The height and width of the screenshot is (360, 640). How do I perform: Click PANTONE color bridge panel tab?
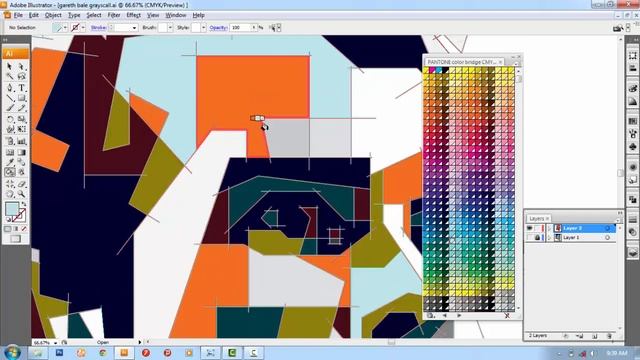pyautogui.click(x=464, y=62)
